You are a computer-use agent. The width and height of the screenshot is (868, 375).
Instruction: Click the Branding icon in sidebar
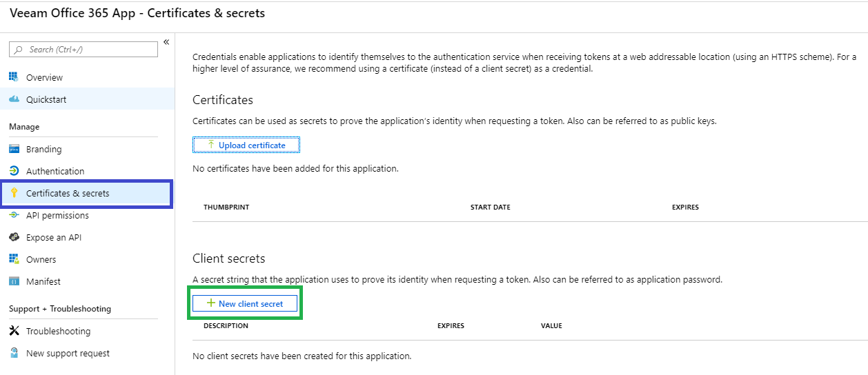pos(14,149)
